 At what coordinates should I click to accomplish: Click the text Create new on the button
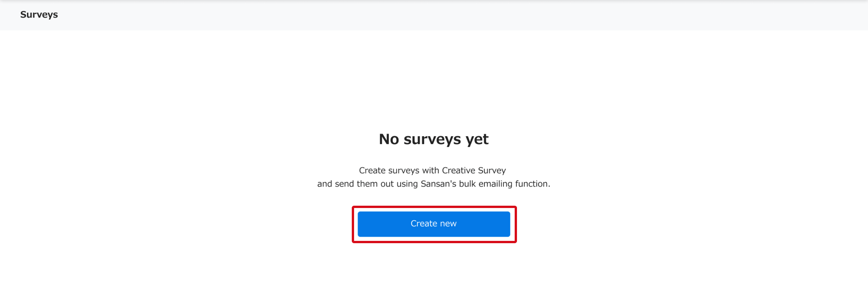(434, 224)
